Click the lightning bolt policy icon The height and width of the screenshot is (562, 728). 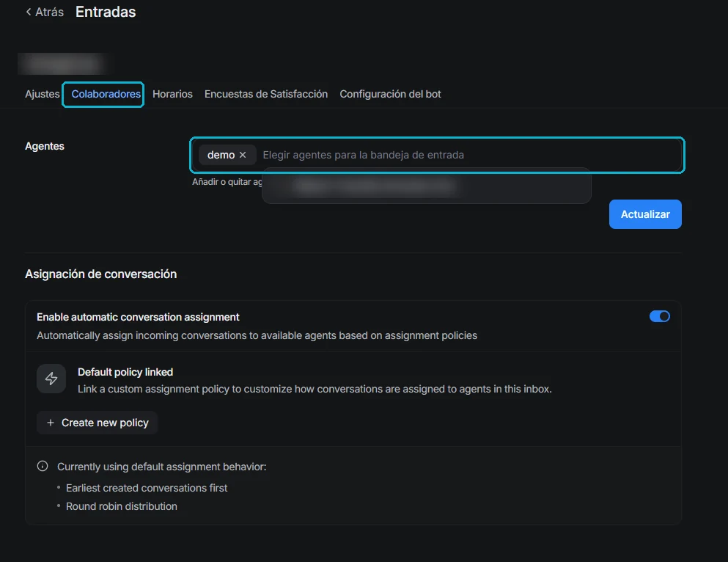tap(51, 379)
